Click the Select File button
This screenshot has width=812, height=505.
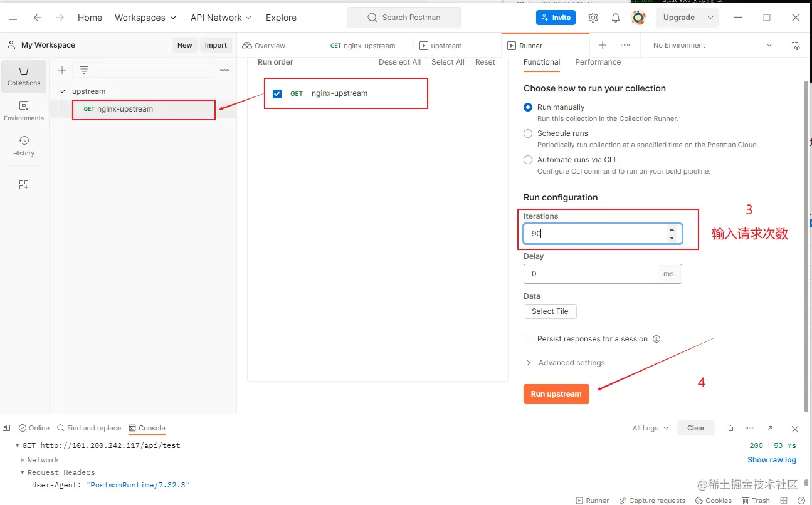(550, 311)
